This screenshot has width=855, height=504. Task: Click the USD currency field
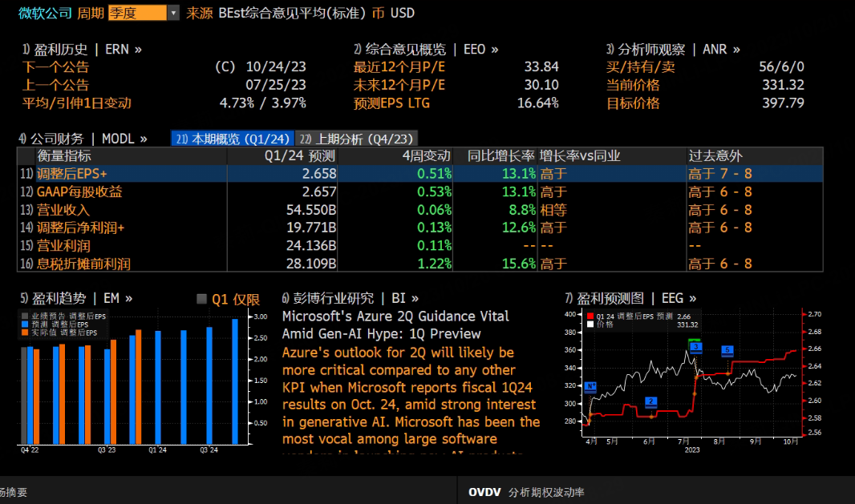(x=403, y=13)
